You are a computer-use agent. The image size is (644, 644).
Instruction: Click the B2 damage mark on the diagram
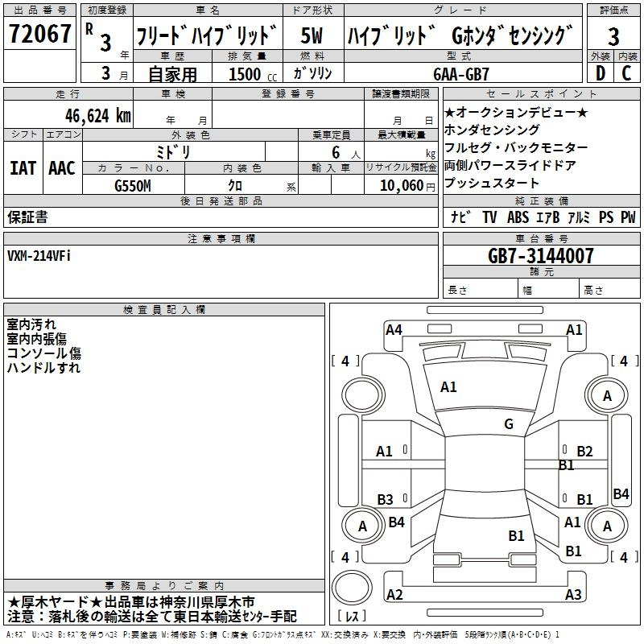(584, 452)
